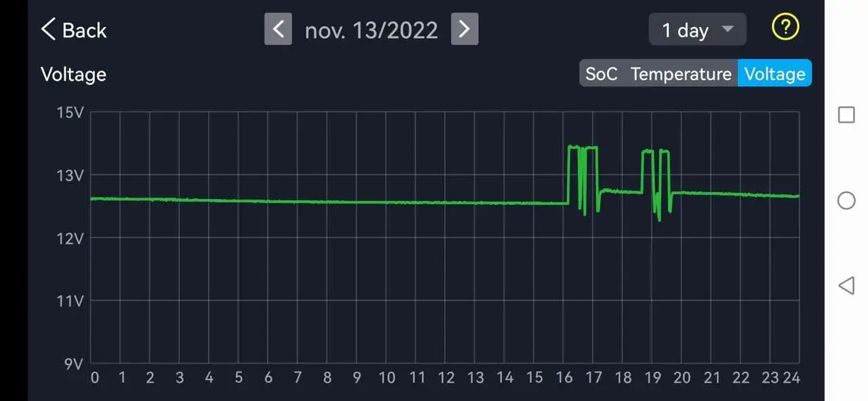868x401 pixels.
Task: Tap the Back arrow button
Action: click(48, 30)
